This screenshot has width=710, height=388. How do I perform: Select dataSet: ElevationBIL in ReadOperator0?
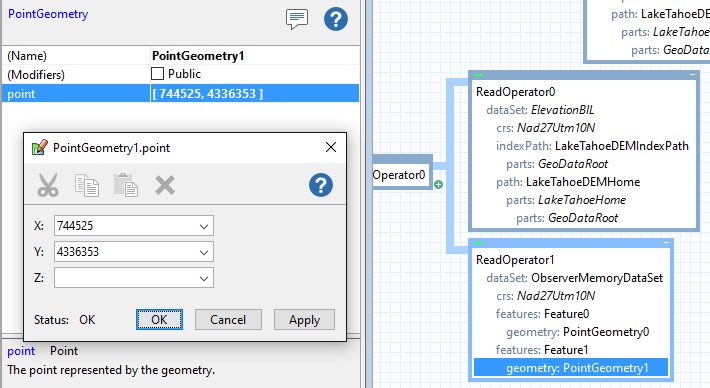pyautogui.click(x=540, y=110)
